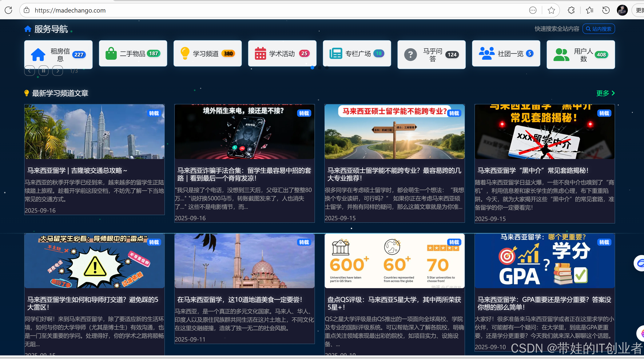Viewport: 644px width, 359px height.
Task: Open the GPA 学分 article thumbnail
Action: pyautogui.click(x=544, y=261)
